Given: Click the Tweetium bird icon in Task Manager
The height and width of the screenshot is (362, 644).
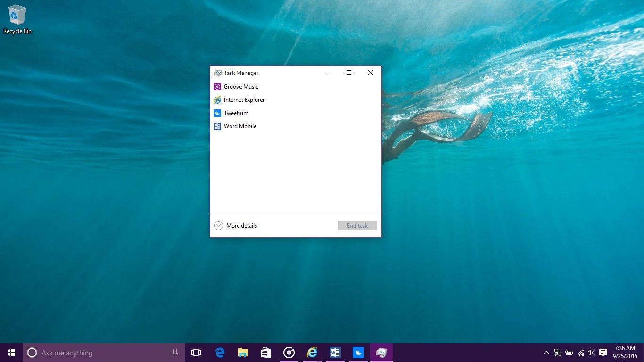Looking at the screenshot, I should 217,113.
